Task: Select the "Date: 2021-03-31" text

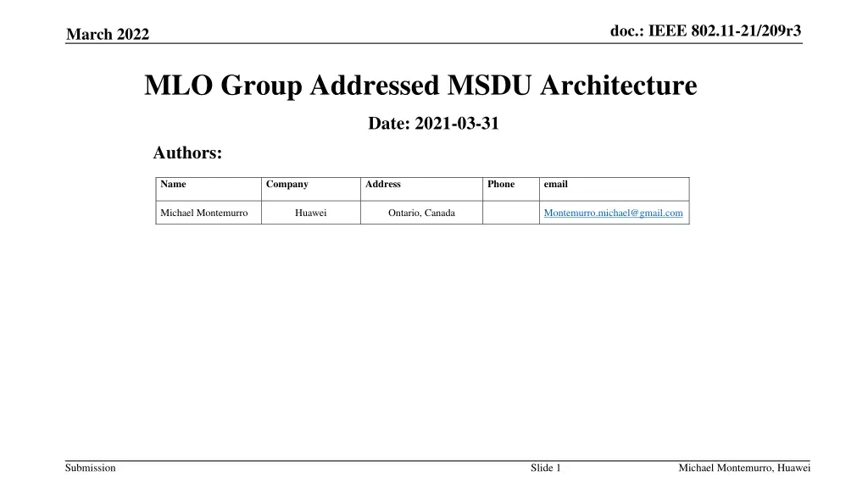Action: pos(433,123)
